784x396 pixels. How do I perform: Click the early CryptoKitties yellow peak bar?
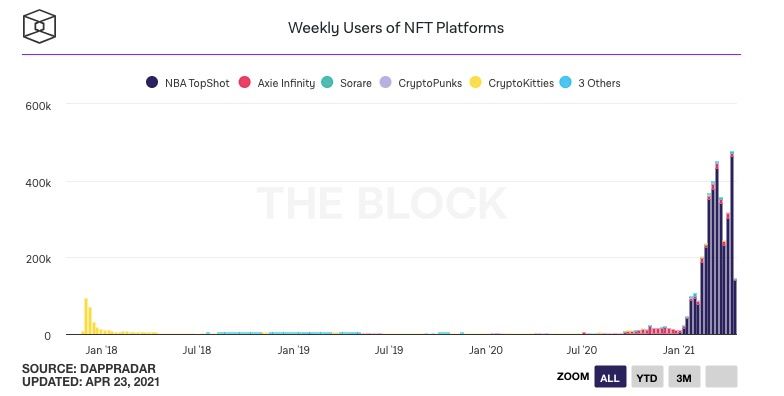86,316
